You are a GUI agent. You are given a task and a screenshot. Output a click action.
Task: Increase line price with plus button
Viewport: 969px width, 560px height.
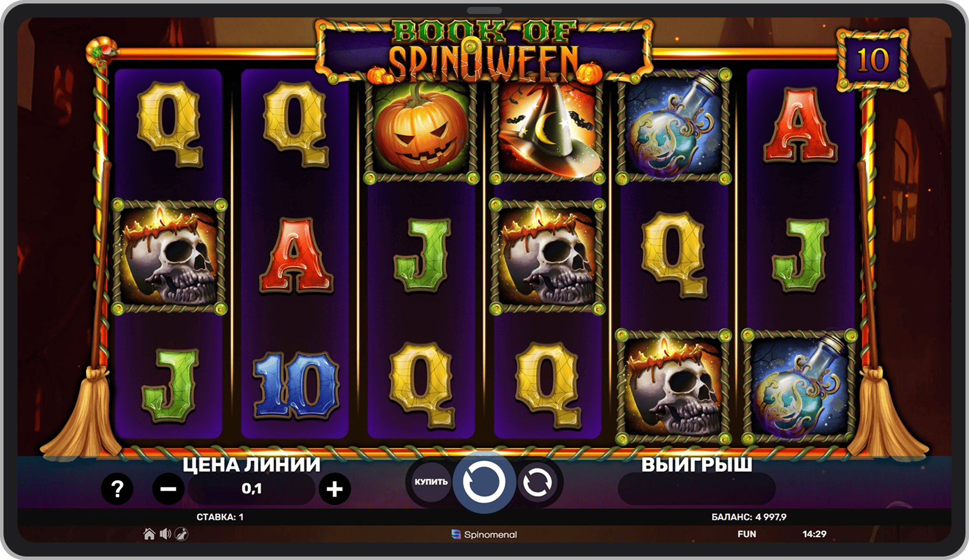[334, 489]
